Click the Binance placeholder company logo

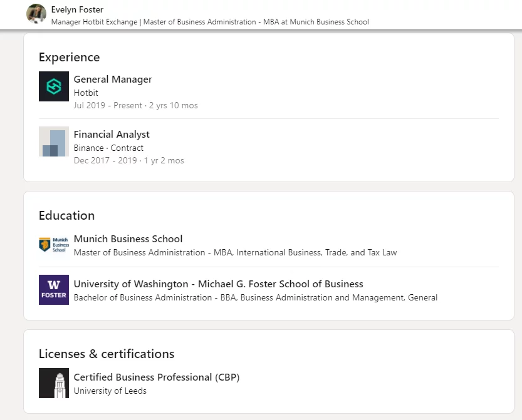point(54,141)
